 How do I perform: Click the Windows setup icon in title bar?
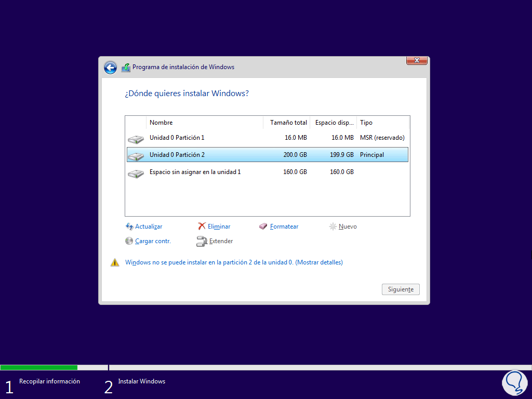(126, 68)
